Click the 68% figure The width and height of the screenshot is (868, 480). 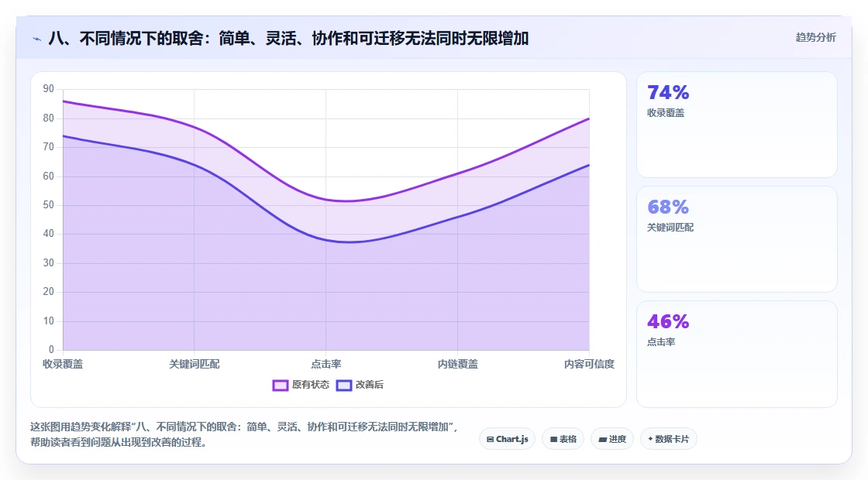point(668,207)
